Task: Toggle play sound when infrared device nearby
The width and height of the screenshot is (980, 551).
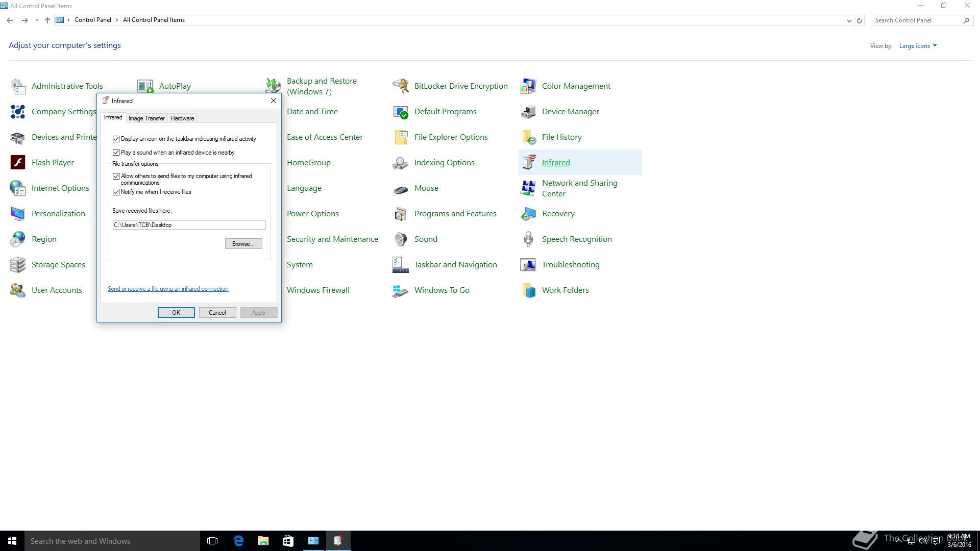Action: coord(116,153)
